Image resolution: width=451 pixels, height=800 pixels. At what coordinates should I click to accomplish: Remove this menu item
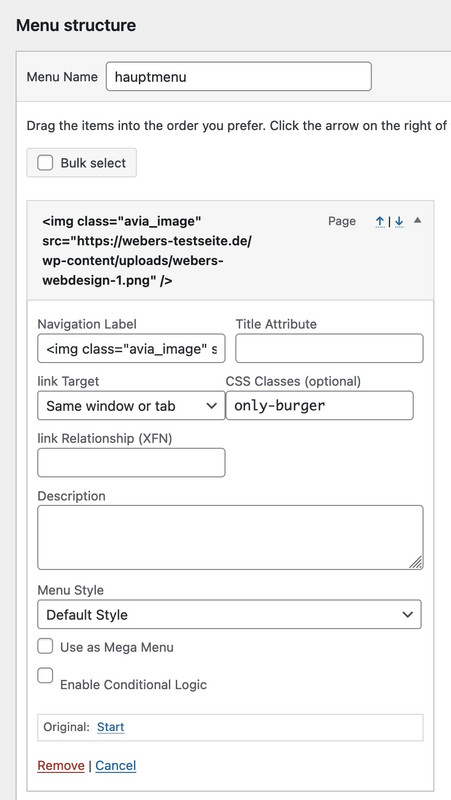pos(61,765)
